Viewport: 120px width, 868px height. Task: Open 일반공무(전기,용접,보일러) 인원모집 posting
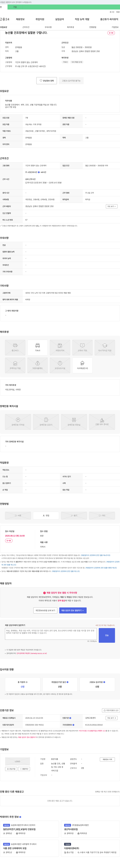pos(19,829)
